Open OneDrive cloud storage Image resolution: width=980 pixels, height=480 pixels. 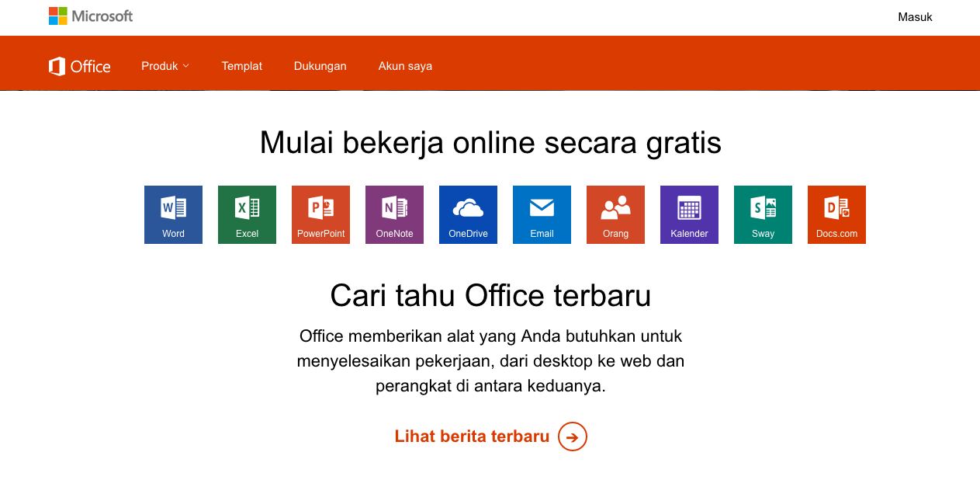[468, 214]
